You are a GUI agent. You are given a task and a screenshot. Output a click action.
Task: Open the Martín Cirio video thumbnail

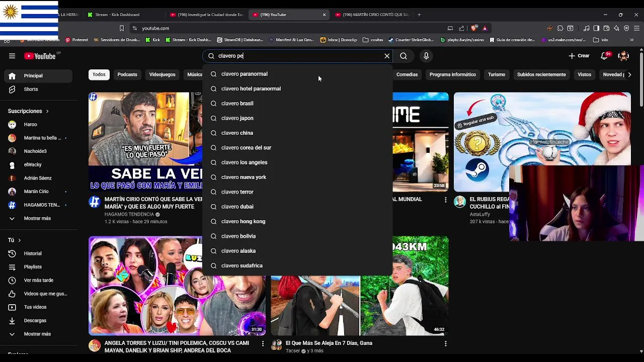[145, 142]
